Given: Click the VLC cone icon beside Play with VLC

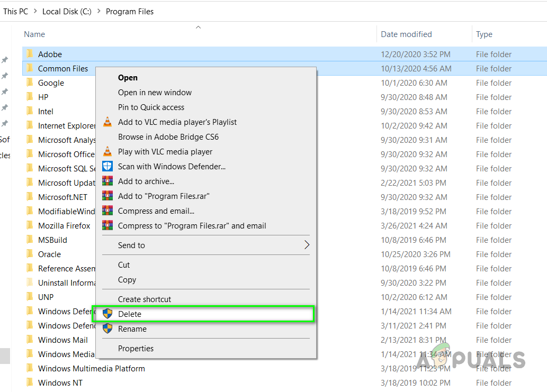Looking at the screenshot, I should [x=107, y=152].
